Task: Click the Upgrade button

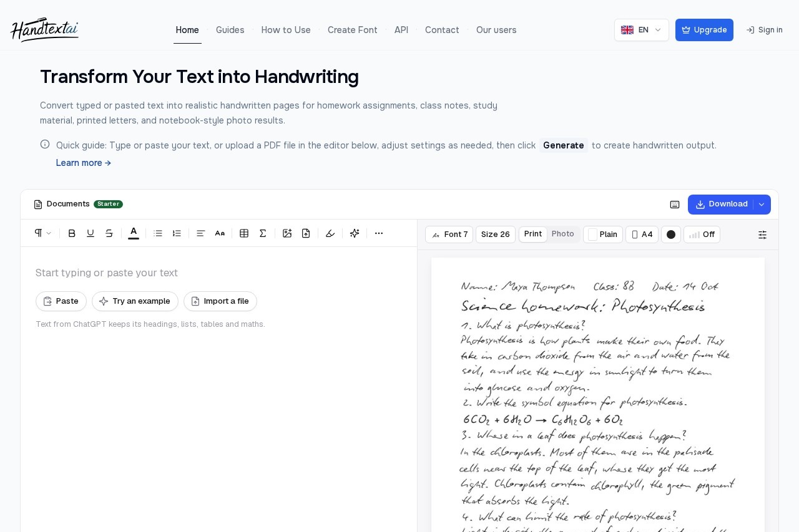Action: (x=704, y=30)
